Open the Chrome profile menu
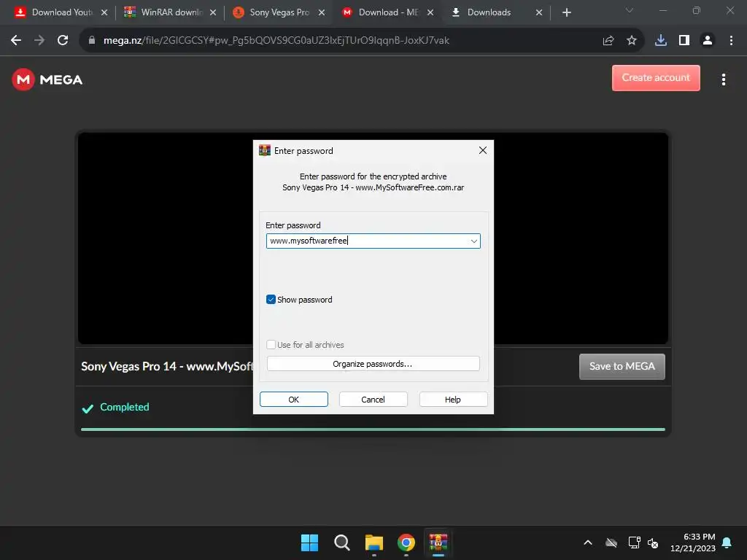The width and height of the screenshot is (747, 560). 708,41
